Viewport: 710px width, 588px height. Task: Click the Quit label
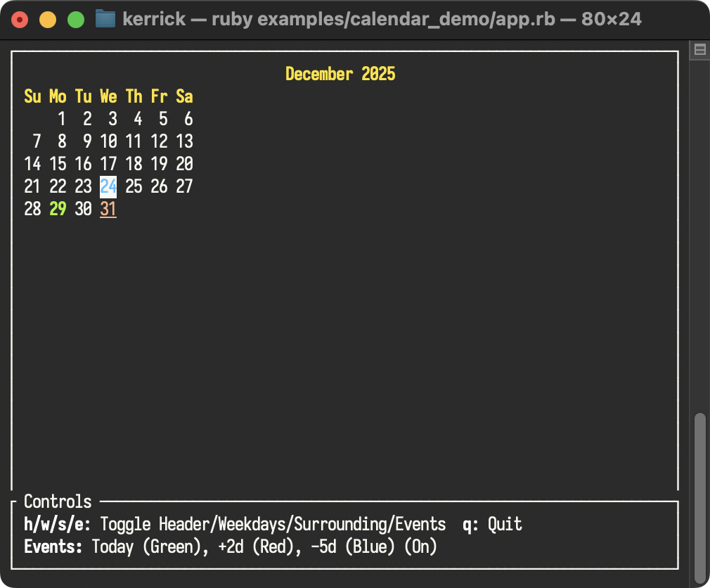pos(505,524)
